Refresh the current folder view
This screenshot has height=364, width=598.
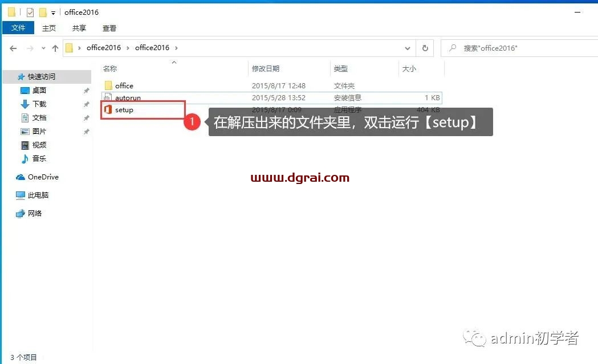click(x=425, y=48)
